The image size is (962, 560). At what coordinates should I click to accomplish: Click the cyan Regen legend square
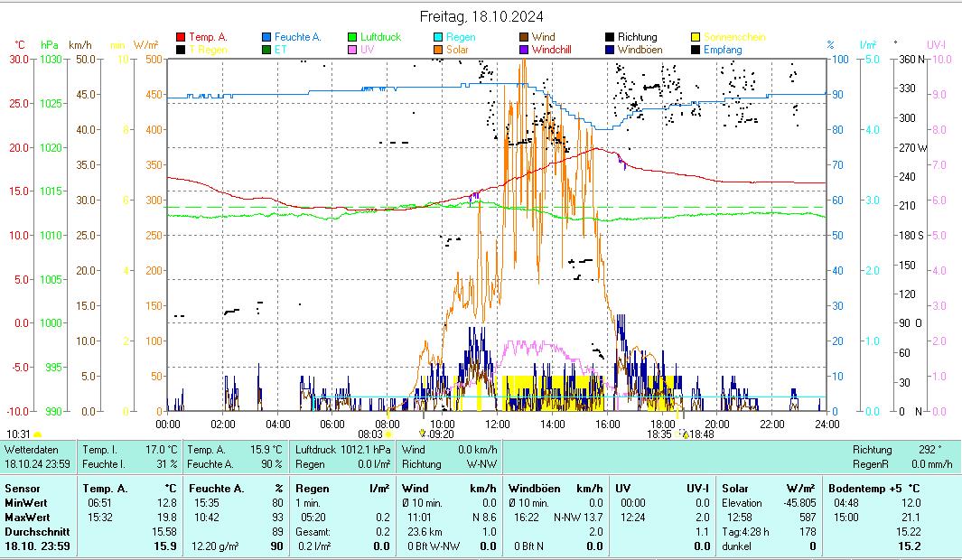(438, 37)
